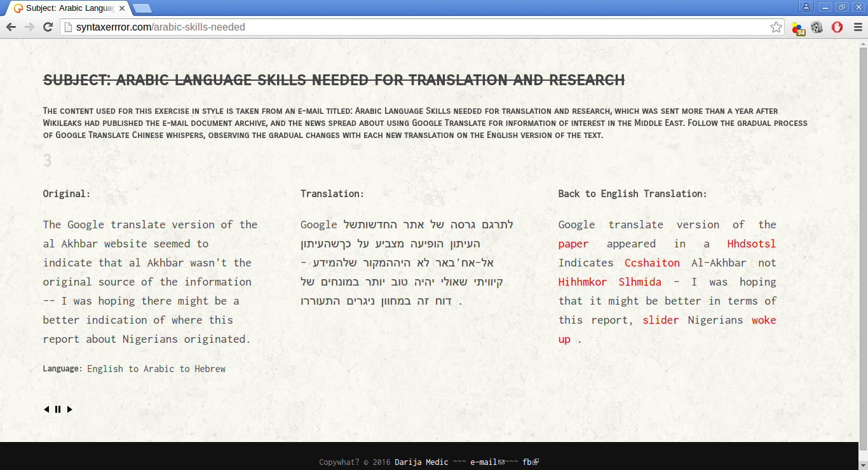The height and width of the screenshot is (470, 868).
Task: Select the 'Subject: Arabic Language' tab
Action: (69, 8)
